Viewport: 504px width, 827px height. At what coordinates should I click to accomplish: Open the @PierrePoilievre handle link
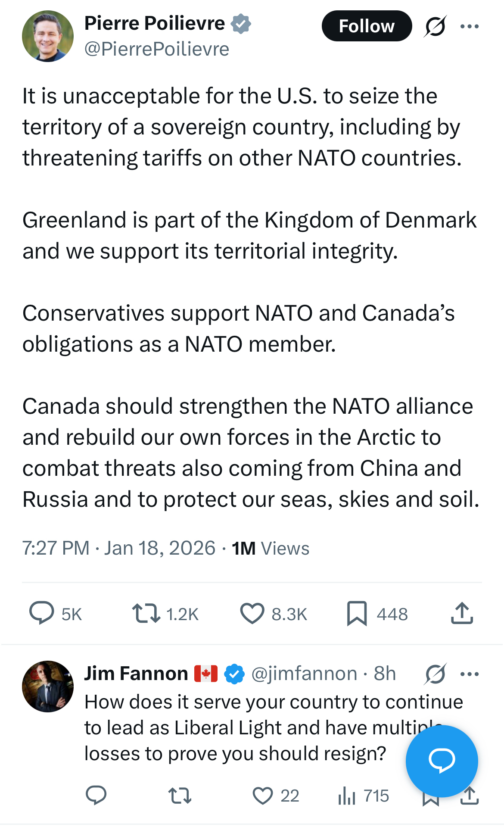(157, 49)
